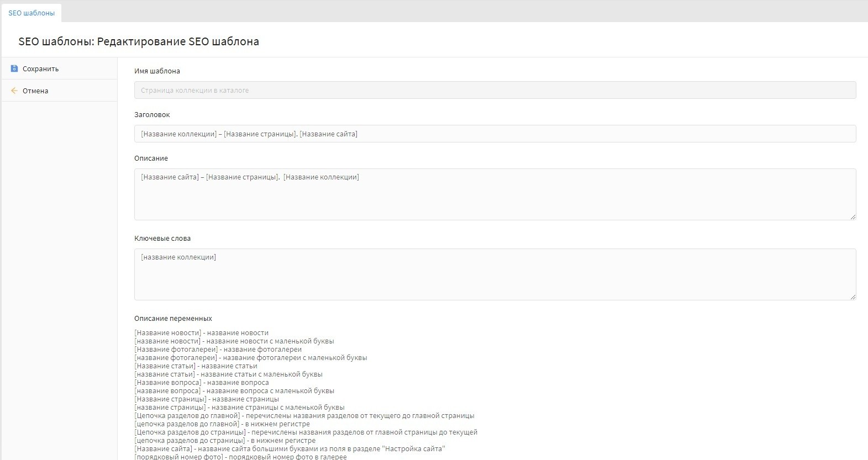This screenshot has width=868, height=460.
Task: Click the Ключевые слова field label
Action: (162, 239)
